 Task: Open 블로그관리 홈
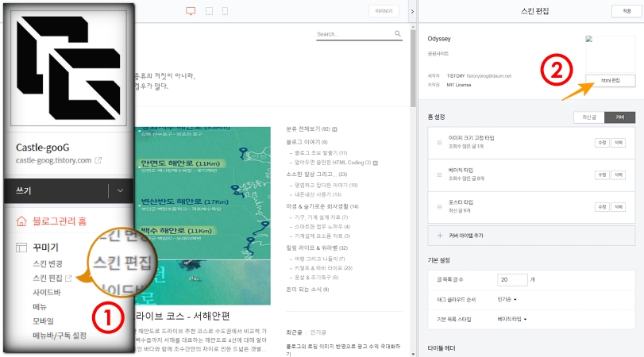[60, 221]
